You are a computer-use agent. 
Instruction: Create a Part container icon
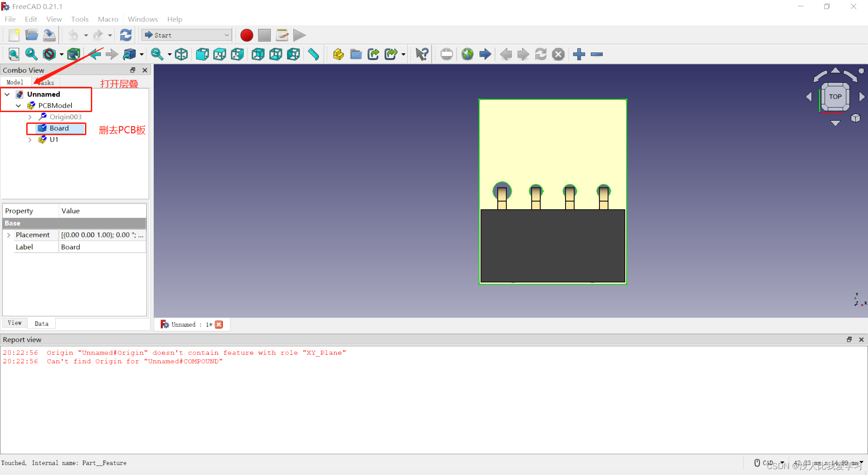[x=338, y=54]
